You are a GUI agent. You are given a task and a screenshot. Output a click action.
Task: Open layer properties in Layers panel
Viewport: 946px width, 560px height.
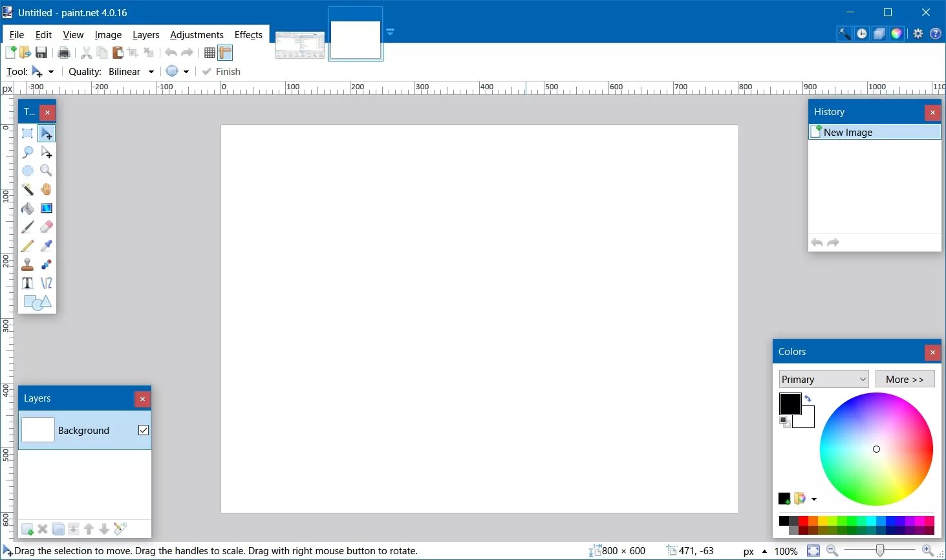pos(120,529)
